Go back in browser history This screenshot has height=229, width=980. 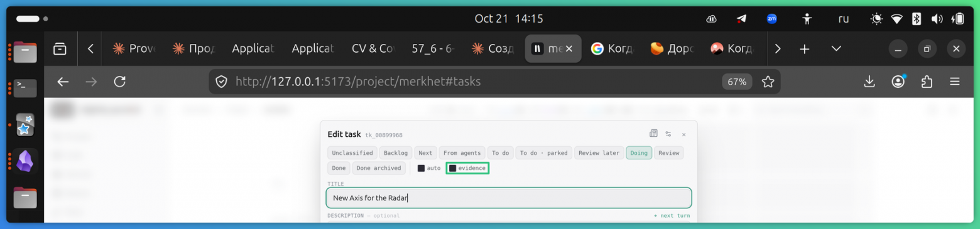63,82
